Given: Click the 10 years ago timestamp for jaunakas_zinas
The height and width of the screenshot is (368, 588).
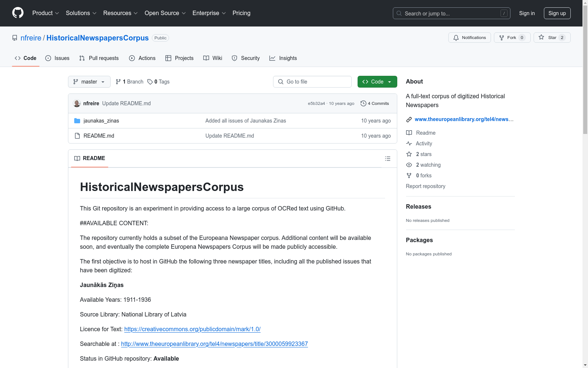Looking at the screenshot, I should click(x=376, y=121).
